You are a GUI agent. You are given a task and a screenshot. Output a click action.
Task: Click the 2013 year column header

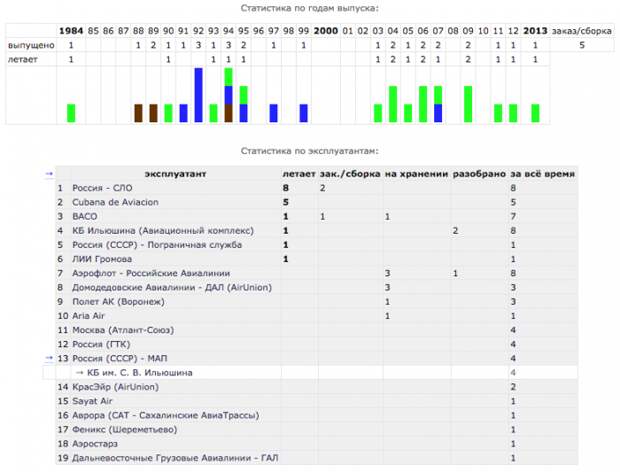(x=535, y=31)
